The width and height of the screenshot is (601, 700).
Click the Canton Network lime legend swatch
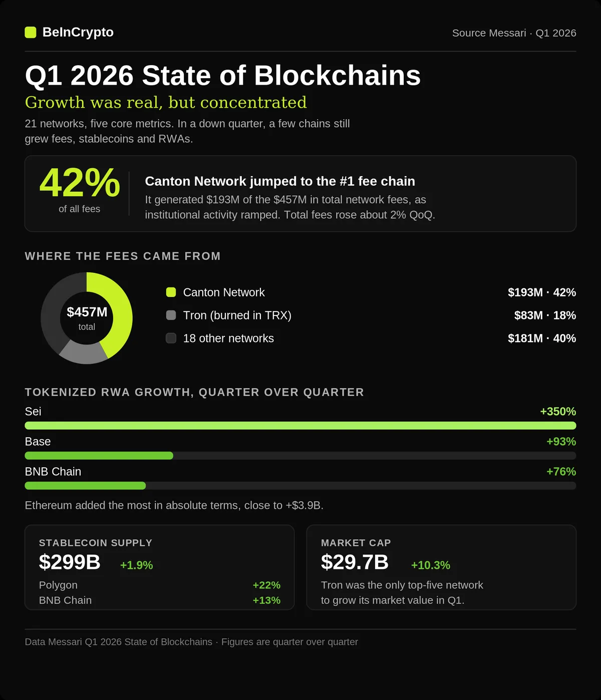(x=171, y=292)
